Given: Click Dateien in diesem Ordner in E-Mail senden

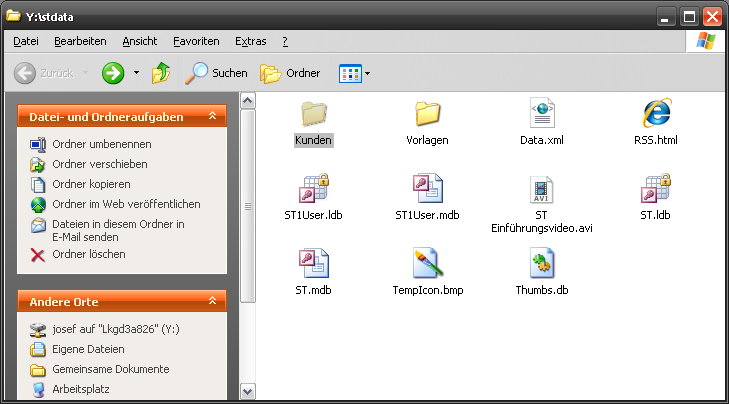Looking at the screenshot, I should click(119, 231).
